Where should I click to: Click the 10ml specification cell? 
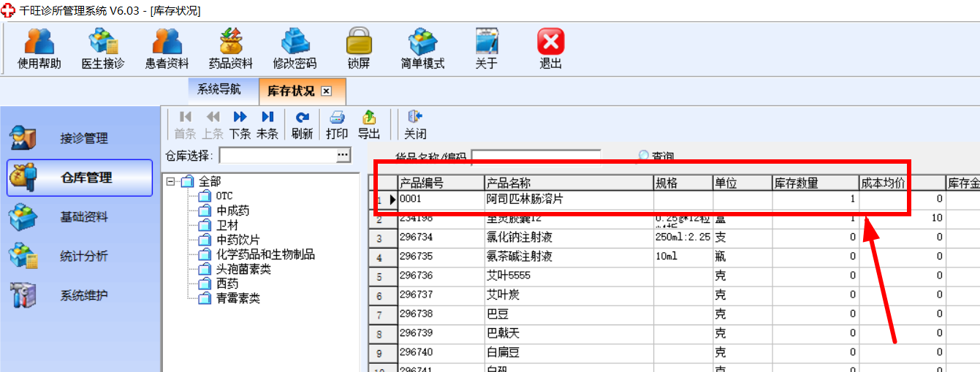point(683,257)
